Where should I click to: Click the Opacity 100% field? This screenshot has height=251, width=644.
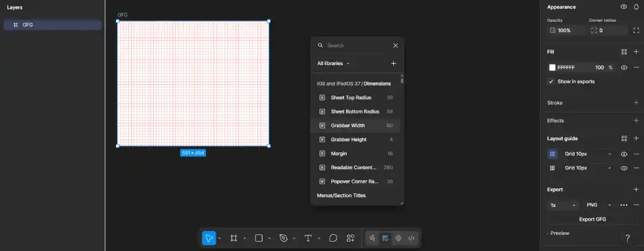[x=567, y=30]
